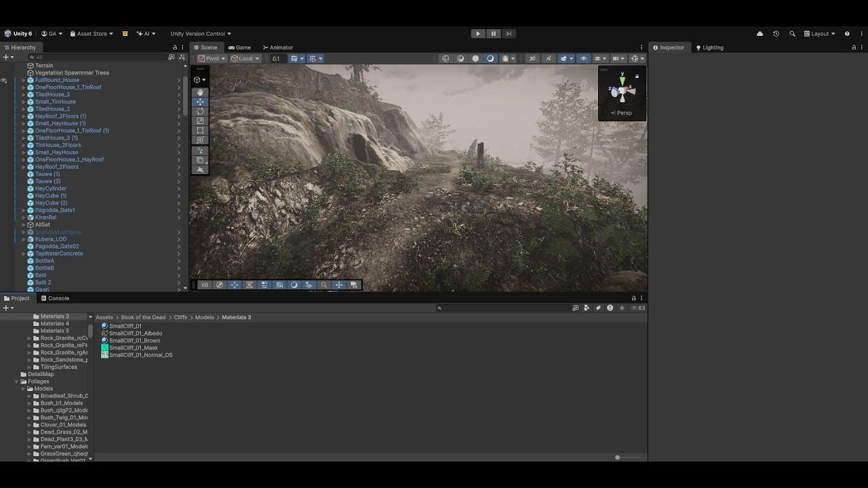Switch to the Game tab
The width and height of the screenshot is (868, 488).
239,47
